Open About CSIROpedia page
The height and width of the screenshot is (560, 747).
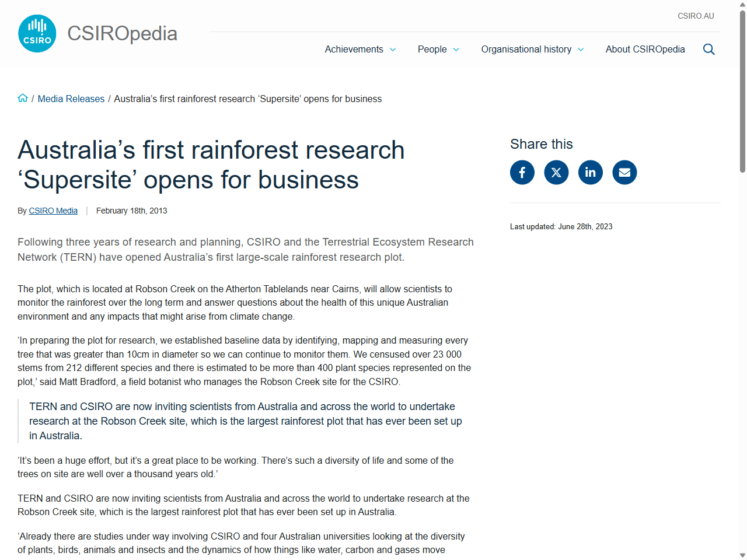(645, 50)
